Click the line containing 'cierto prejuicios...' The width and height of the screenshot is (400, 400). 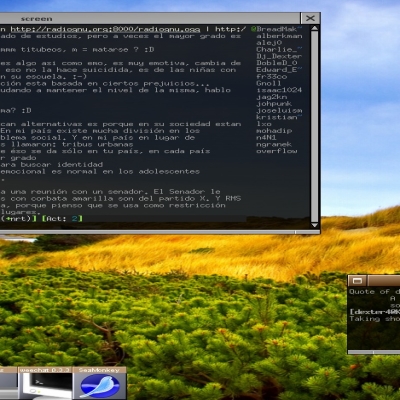(x=105, y=83)
